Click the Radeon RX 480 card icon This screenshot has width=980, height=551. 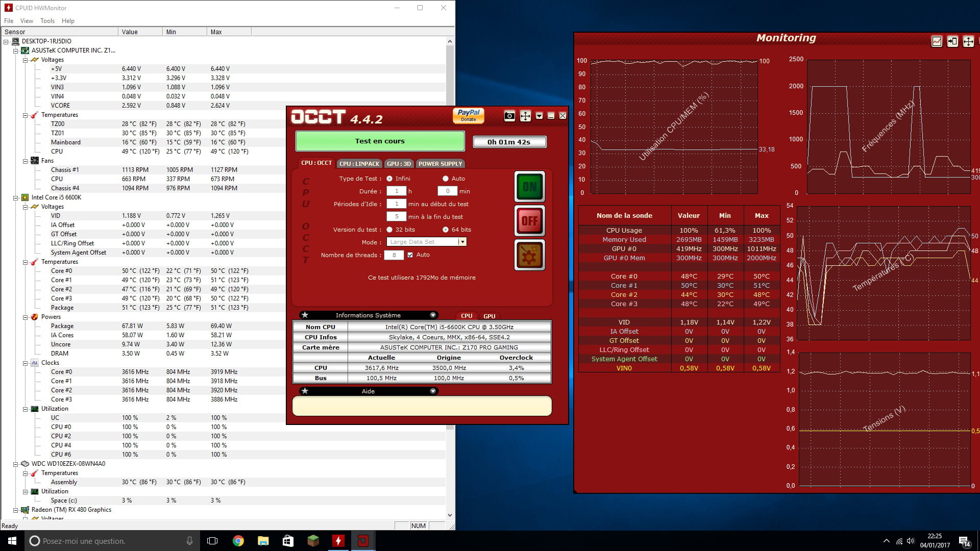coord(24,510)
